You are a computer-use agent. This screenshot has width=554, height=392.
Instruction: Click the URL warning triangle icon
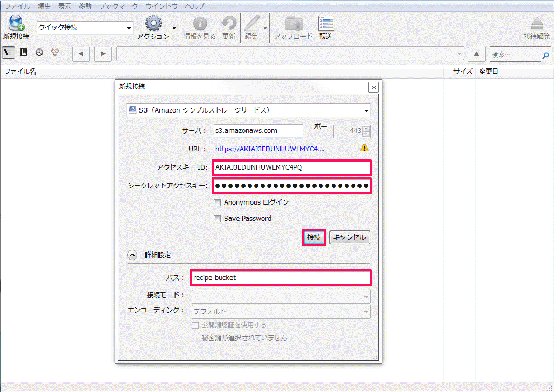pos(364,148)
